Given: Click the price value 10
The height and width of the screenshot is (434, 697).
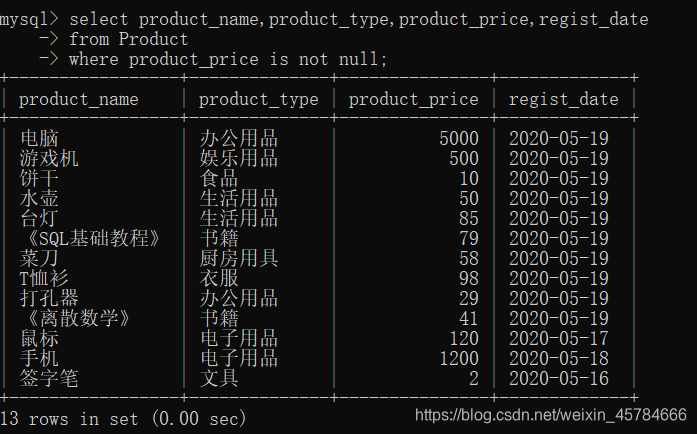Looking at the screenshot, I should pos(469,179).
